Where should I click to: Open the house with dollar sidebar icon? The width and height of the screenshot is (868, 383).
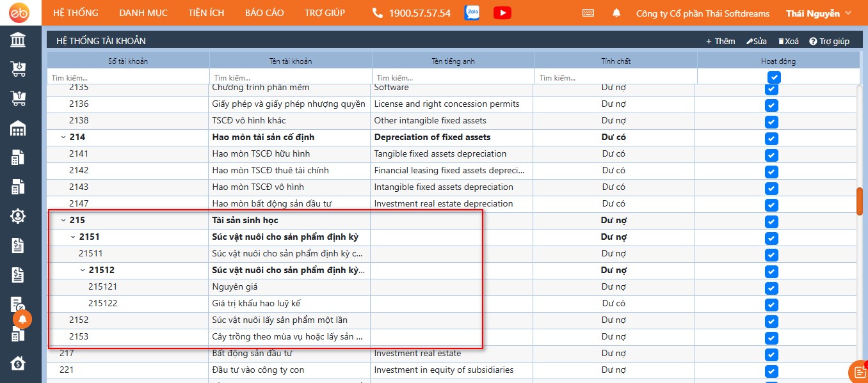coord(18,363)
